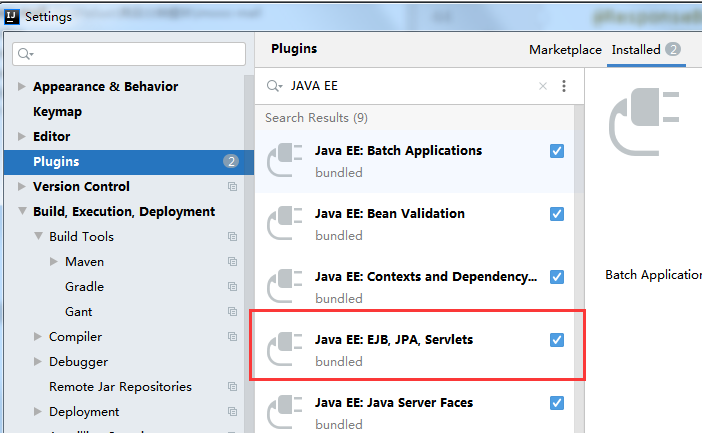This screenshot has width=702, height=433.
Task: Open the Keymap settings page
Action: 57,112
